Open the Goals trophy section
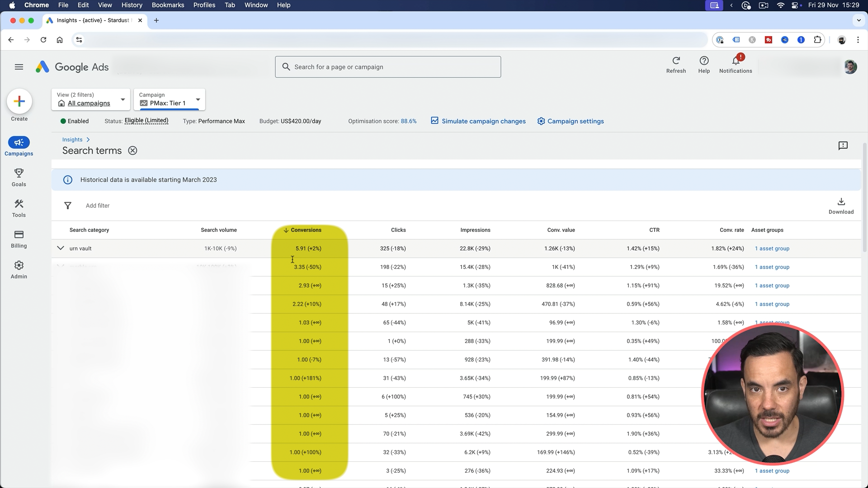 (19, 177)
